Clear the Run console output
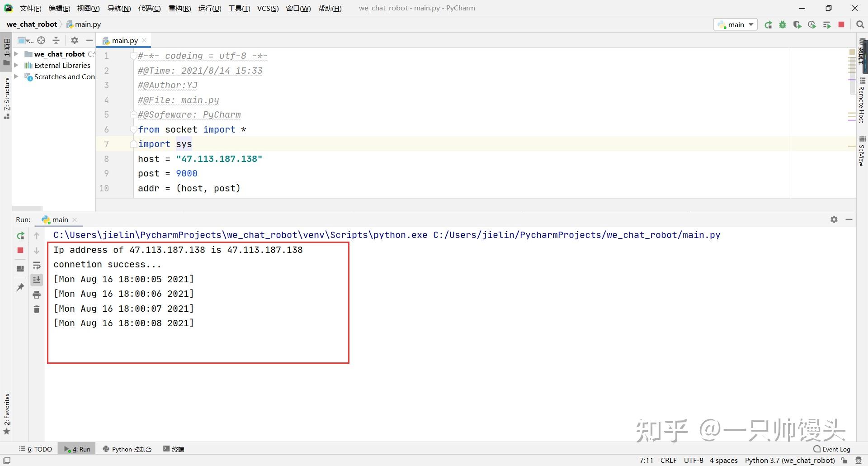The width and height of the screenshot is (868, 466). click(37, 309)
